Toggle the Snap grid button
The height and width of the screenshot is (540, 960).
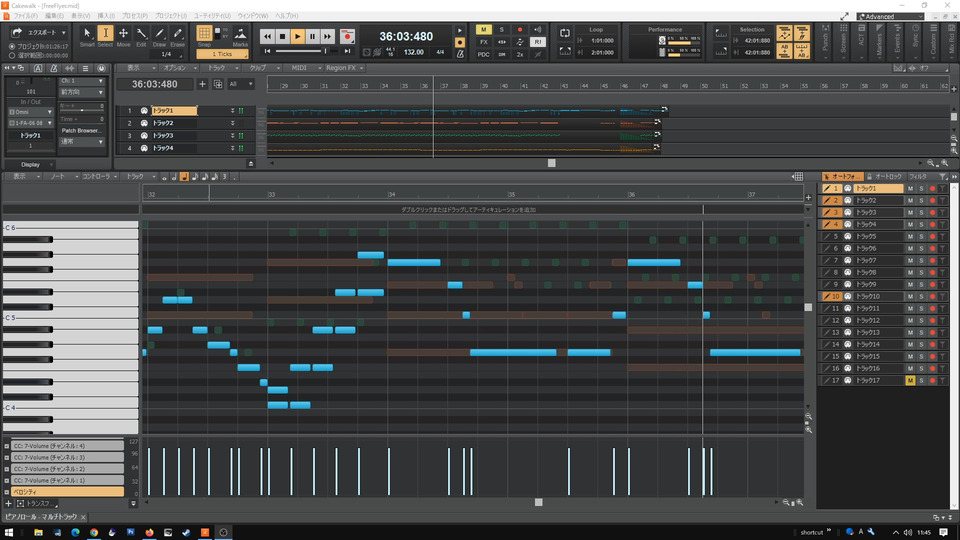coord(204,33)
